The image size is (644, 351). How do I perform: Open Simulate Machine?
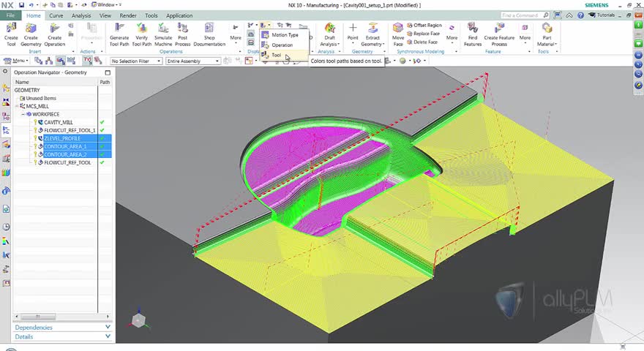163,34
